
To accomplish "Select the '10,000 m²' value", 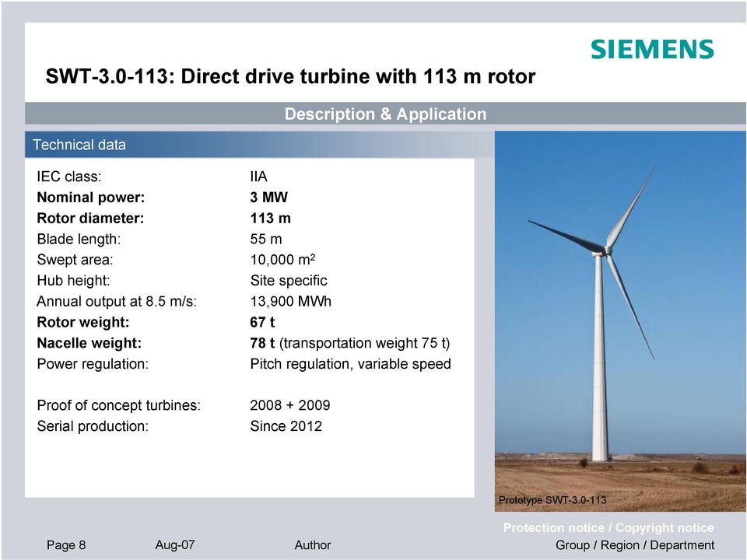I will [x=282, y=260].
